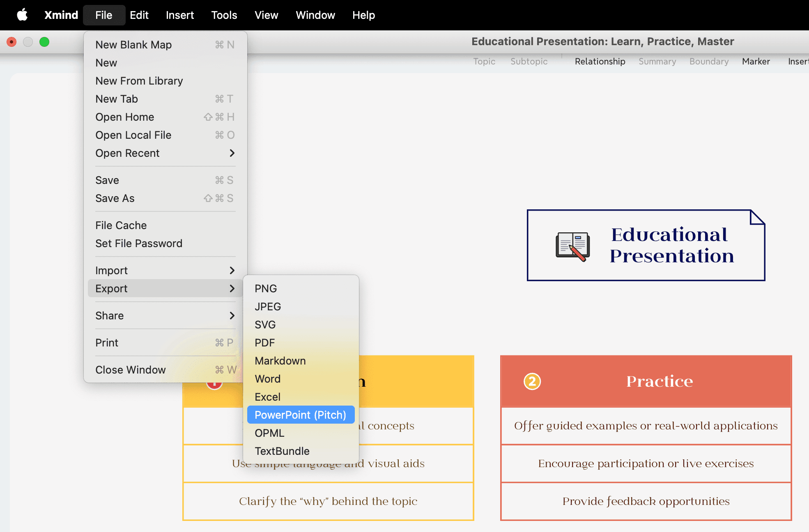Click the Topic toolbar button
The height and width of the screenshot is (532, 809).
click(484, 61)
